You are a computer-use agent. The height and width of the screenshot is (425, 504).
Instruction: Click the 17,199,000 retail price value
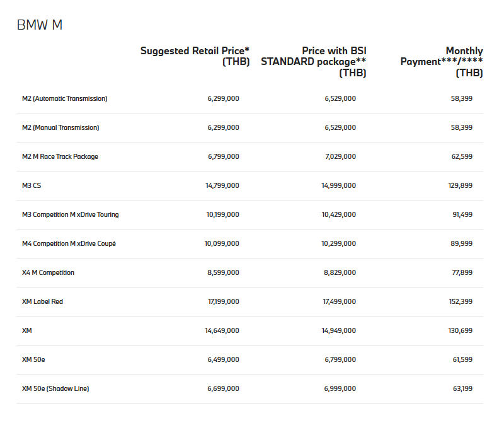pos(224,301)
